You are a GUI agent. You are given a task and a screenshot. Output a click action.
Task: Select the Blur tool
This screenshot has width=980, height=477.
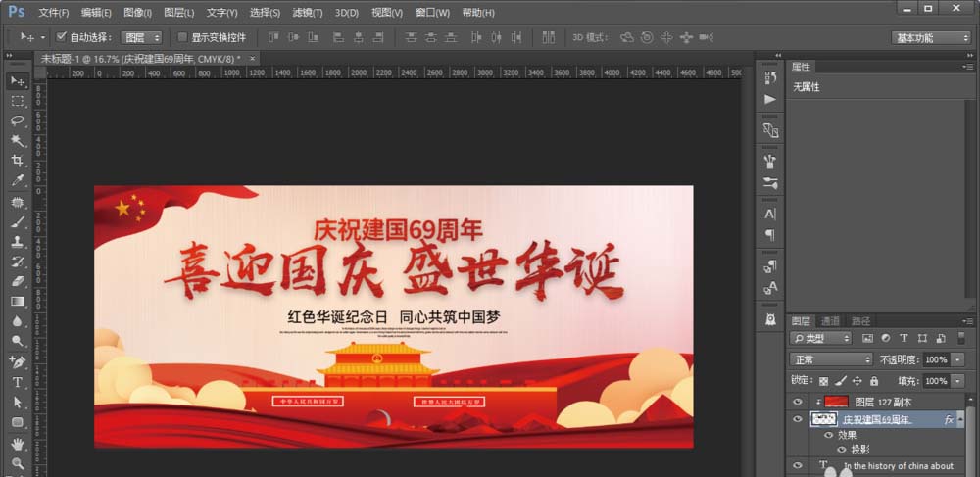18,321
